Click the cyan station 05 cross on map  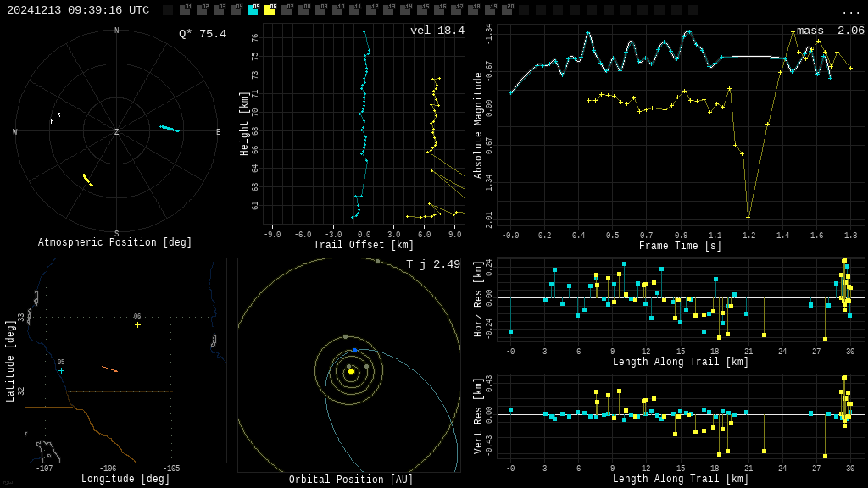coord(61,370)
